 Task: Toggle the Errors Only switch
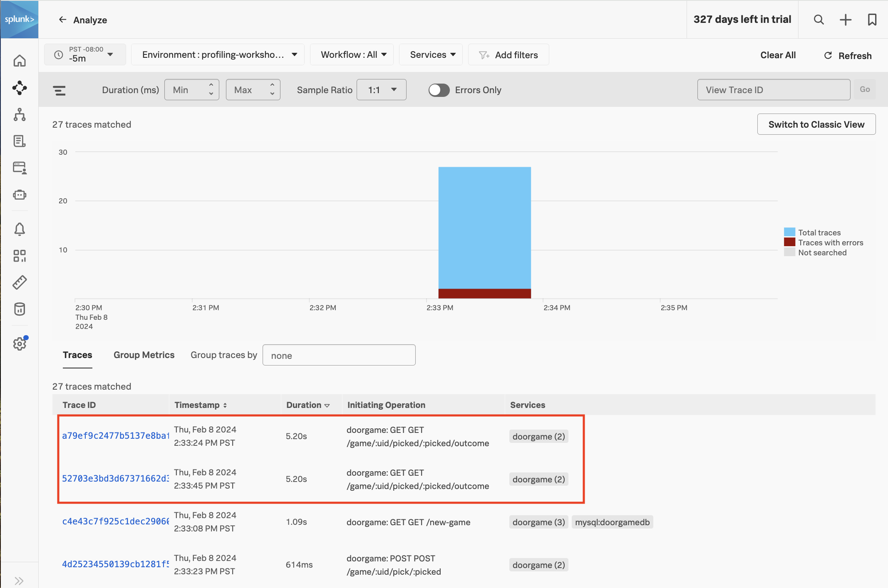439,90
